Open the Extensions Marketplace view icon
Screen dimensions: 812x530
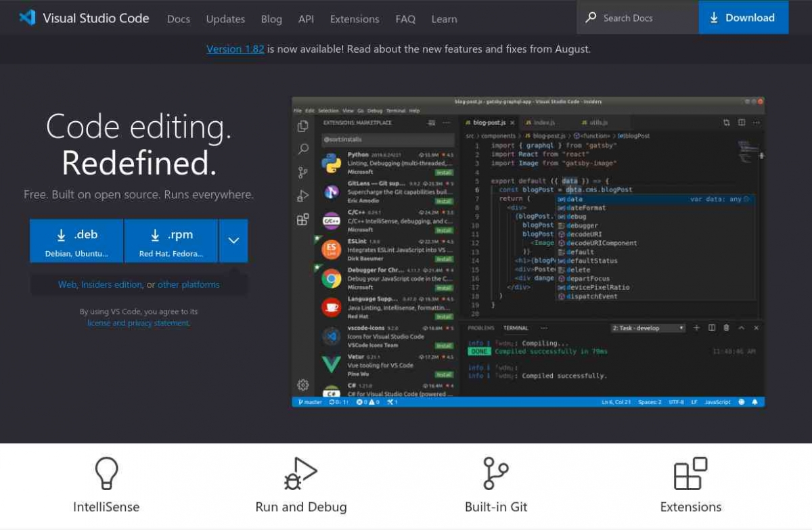pyautogui.click(x=302, y=220)
